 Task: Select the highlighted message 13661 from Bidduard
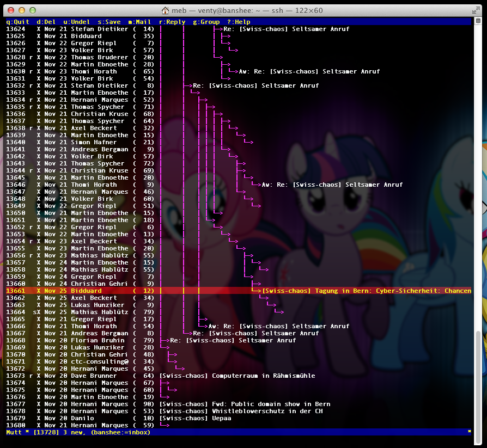pyautogui.click(x=239, y=291)
